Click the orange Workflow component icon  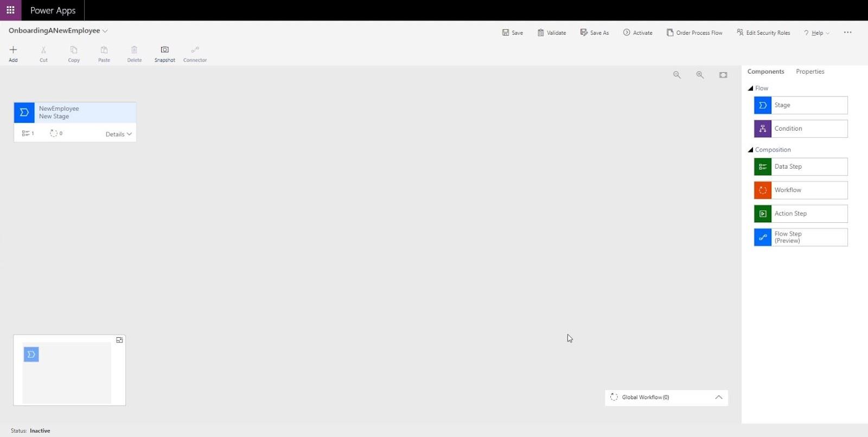[x=763, y=190]
